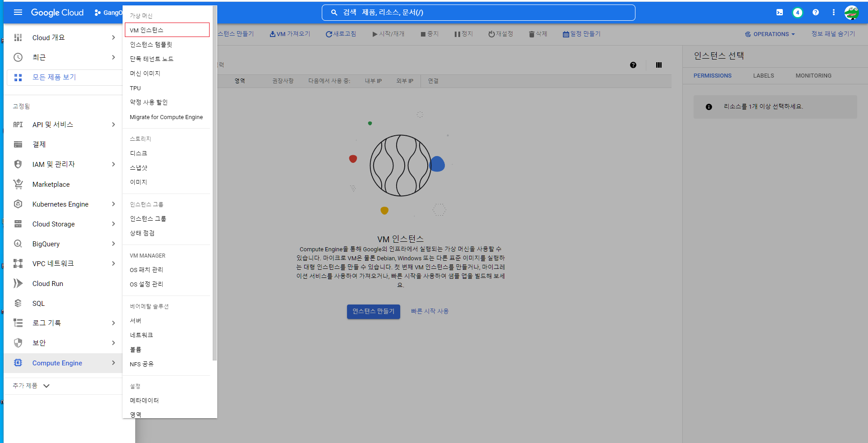
Task: Click 정보 패널 숨기기 link
Action: 833,34
